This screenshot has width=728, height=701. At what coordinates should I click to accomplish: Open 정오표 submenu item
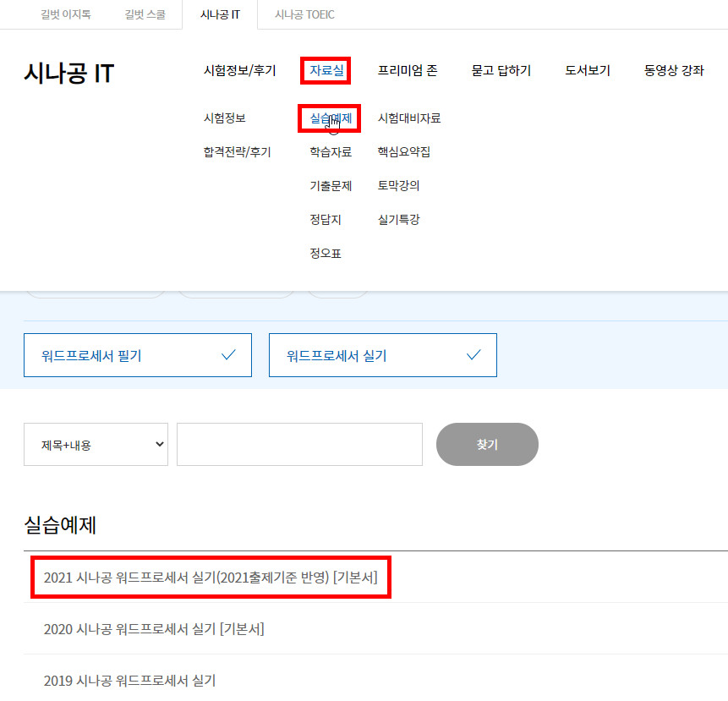click(x=325, y=253)
